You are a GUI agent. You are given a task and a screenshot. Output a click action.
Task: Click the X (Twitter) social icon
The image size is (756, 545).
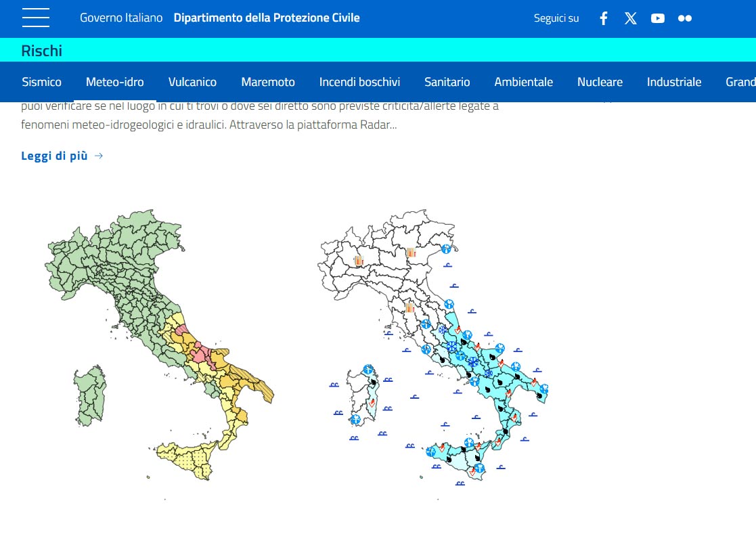point(631,18)
